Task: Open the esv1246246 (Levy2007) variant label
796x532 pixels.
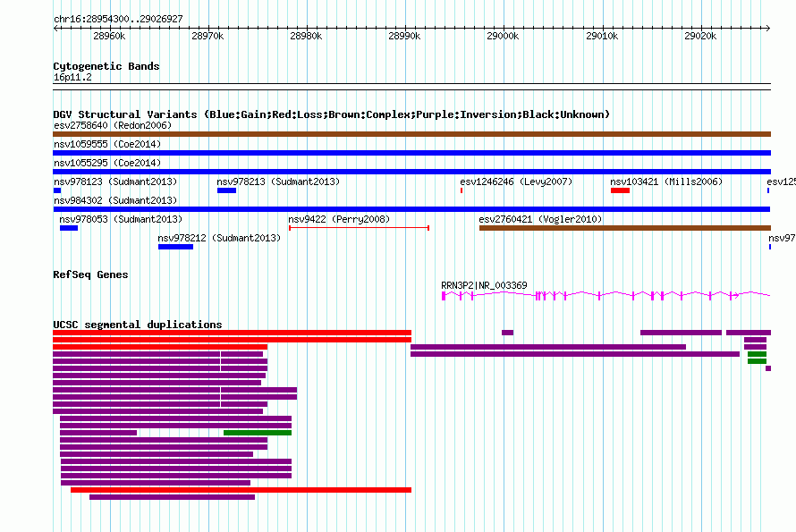Action: click(516, 182)
